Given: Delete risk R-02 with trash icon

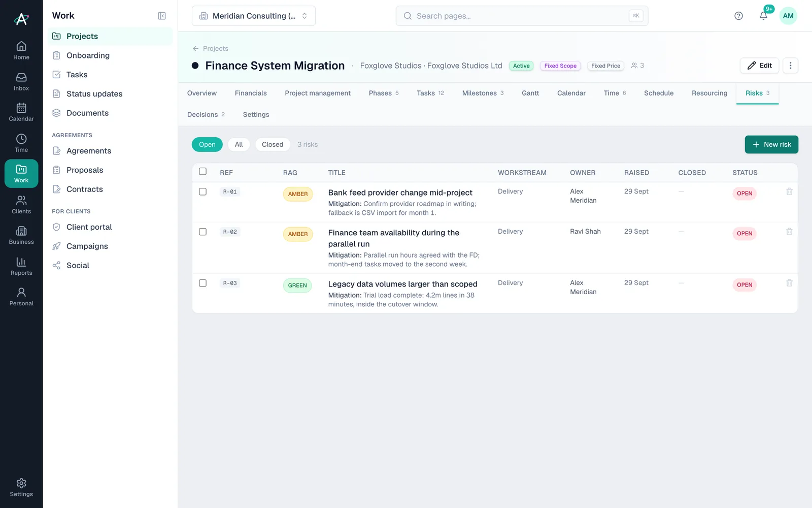Looking at the screenshot, I should click(x=789, y=232).
